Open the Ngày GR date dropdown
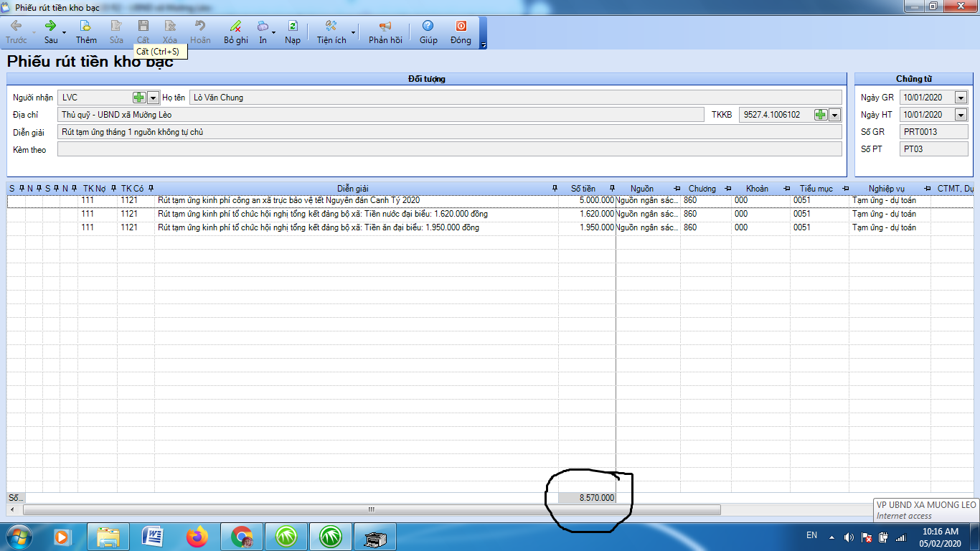Screen dimensions: 980x551 [x=961, y=98]
